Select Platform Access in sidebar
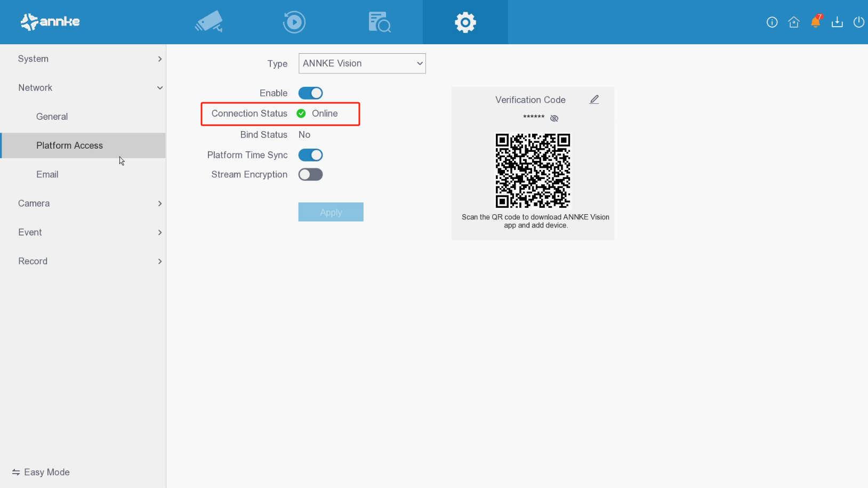 click(x=83, y=145)
